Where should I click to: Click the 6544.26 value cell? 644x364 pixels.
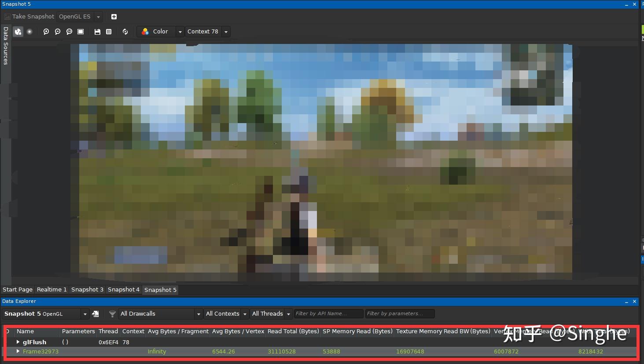224,352
